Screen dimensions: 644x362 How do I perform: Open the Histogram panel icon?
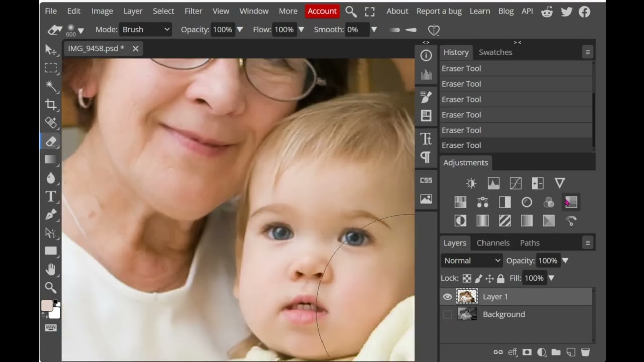coord(426,75)
